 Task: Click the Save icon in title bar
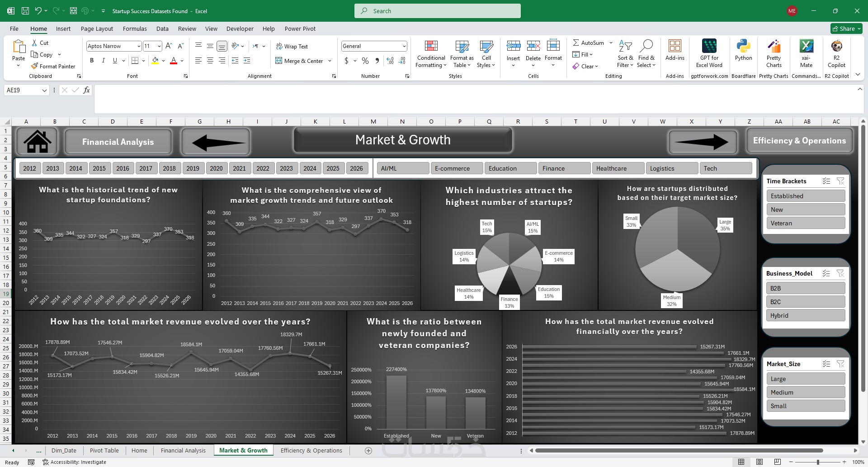point(25,11)
